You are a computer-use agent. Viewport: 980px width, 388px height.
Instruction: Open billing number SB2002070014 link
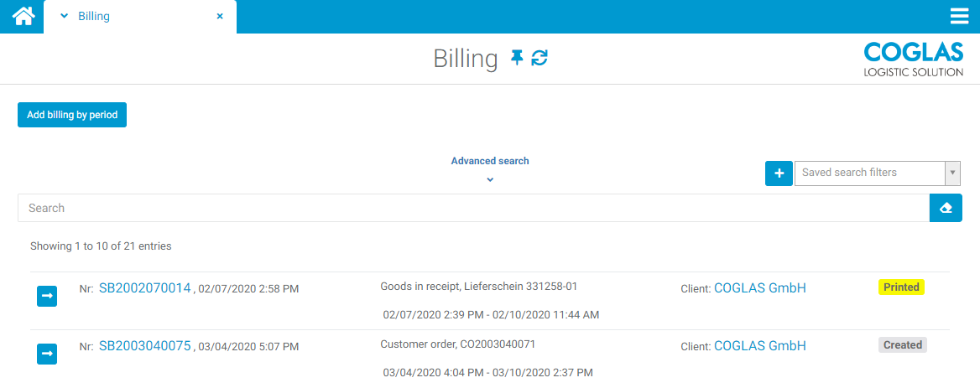(145, 288)
